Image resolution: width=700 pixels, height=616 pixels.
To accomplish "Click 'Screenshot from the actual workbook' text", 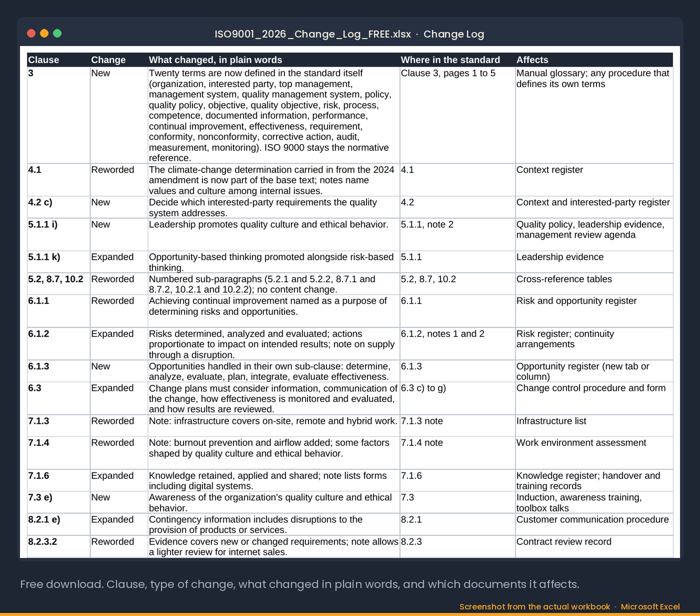I will click(x=534, y=606).
